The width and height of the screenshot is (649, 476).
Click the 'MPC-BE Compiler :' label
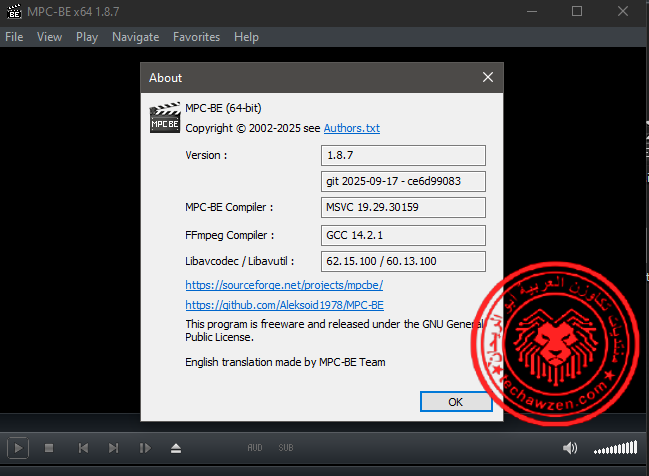[x=229, y=207]
